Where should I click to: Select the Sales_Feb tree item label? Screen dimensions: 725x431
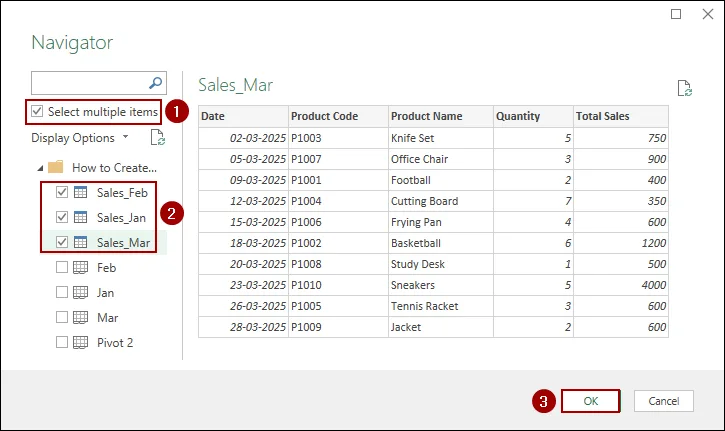(x=122, y=192)
